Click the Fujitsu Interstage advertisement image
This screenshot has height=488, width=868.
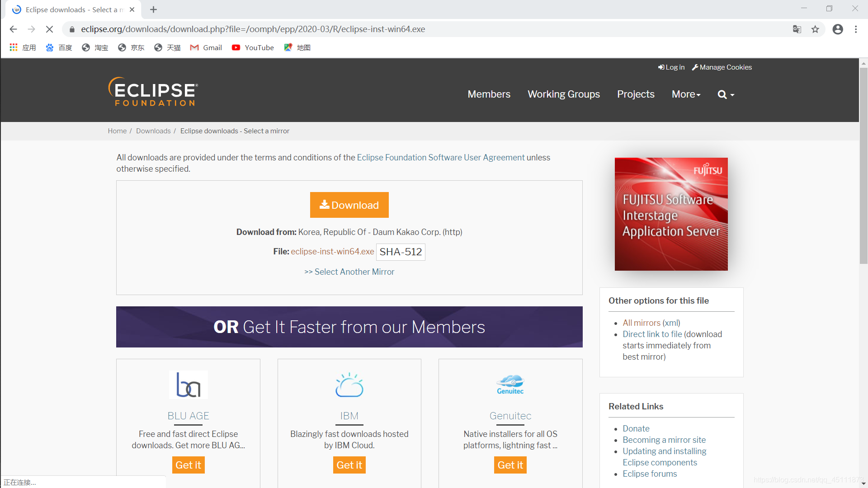click(x=671, y=214)
